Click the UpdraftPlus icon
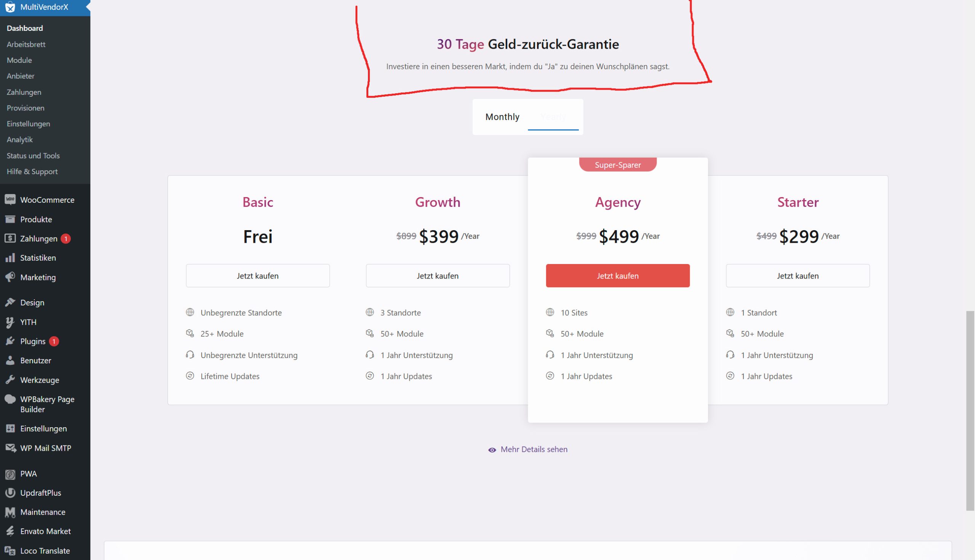975x560 pixels. [10, 493]
